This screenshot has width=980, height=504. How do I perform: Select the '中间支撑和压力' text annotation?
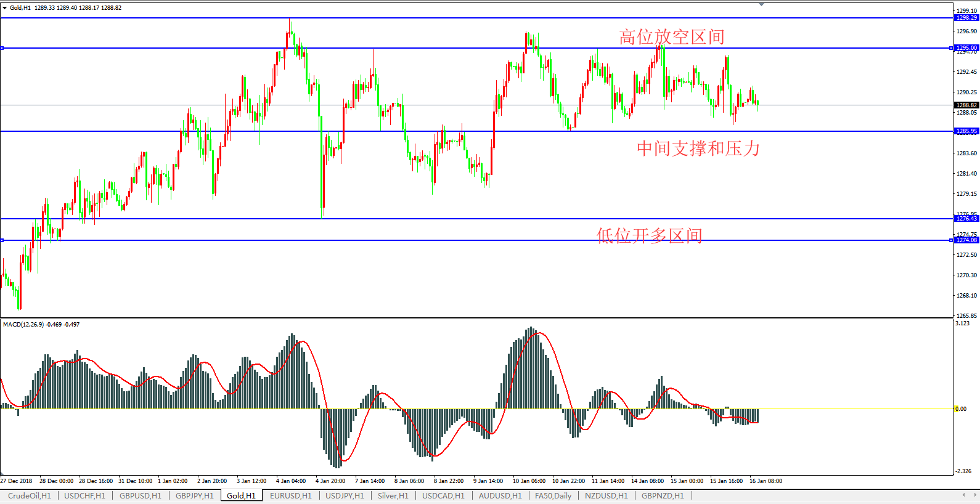point(698,148)
